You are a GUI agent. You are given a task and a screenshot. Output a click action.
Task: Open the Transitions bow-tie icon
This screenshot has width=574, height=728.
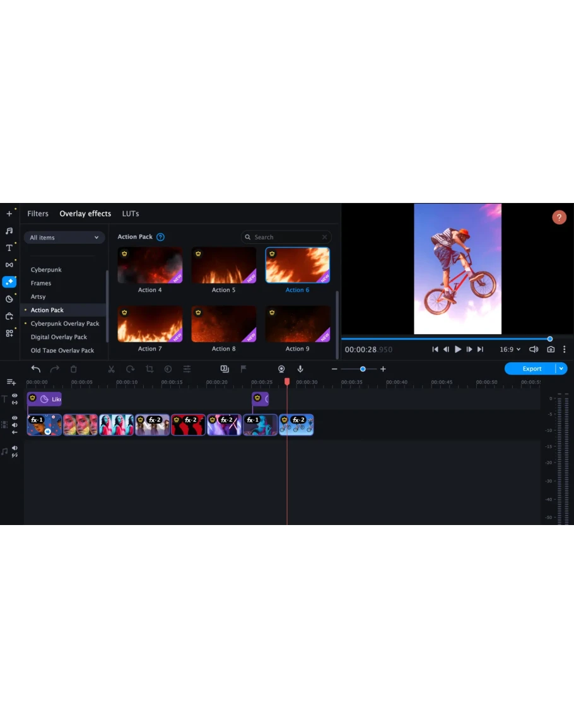(x=9, y=265)
